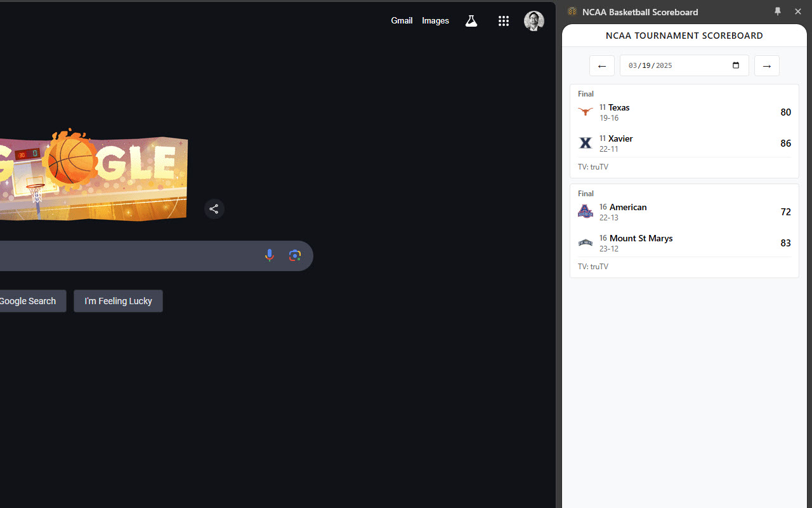The height and width of the screenshot is (508, 812).
Task: Pin the NCAA Basketball Scoreboard panel
Action: [778, 11]
